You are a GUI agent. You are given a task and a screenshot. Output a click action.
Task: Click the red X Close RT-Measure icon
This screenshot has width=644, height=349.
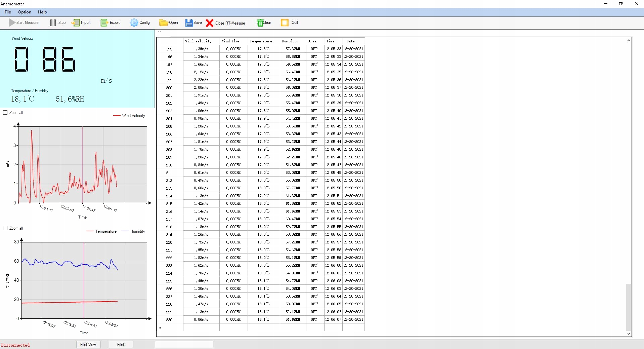210,23
